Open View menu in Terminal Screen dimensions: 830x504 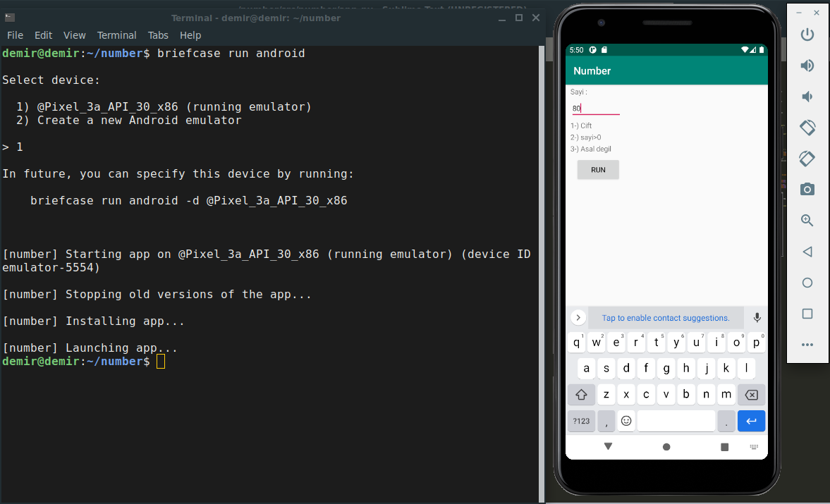click(74, 35)
